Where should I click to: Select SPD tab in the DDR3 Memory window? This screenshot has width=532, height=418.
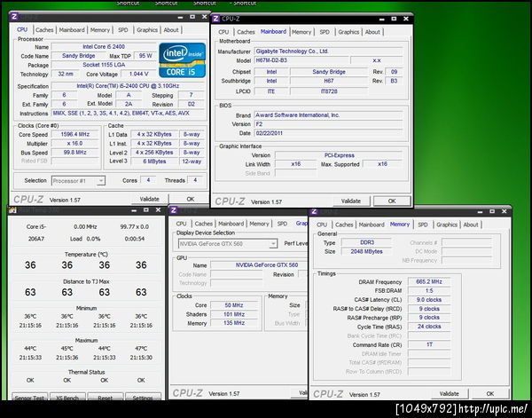click(x=423, y=225)
